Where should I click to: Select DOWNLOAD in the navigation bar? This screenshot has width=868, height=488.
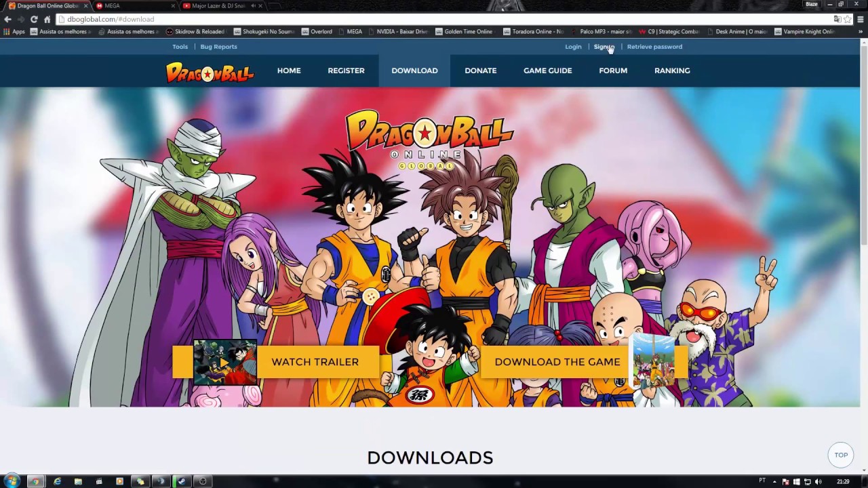[x=414, y=70]
